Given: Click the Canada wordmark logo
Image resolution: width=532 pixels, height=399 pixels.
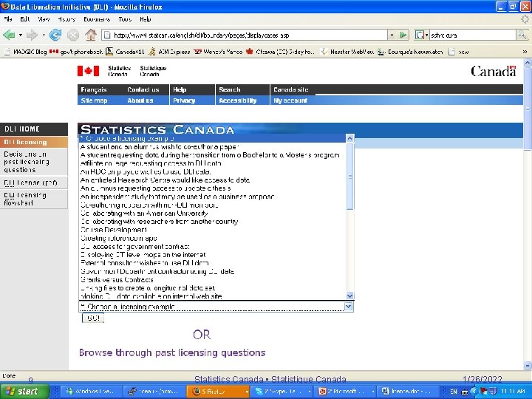Looking at the screenshot, I should (494, 71).
